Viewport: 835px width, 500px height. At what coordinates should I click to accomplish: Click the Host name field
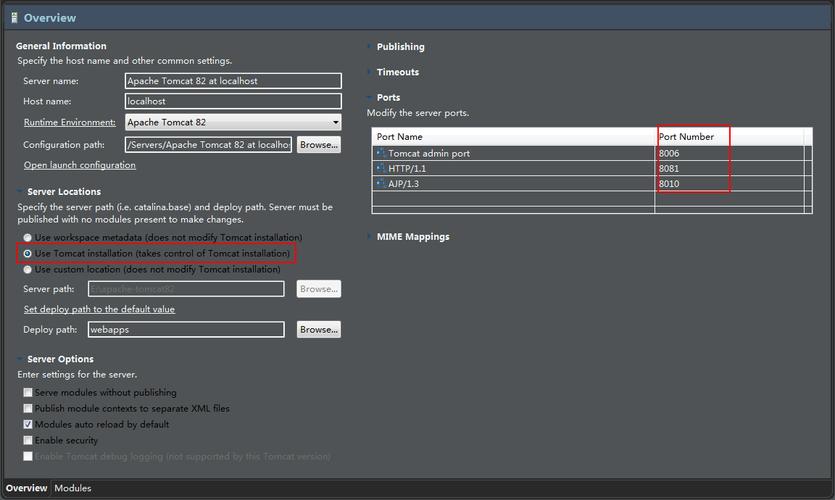(x=233, y=101)
